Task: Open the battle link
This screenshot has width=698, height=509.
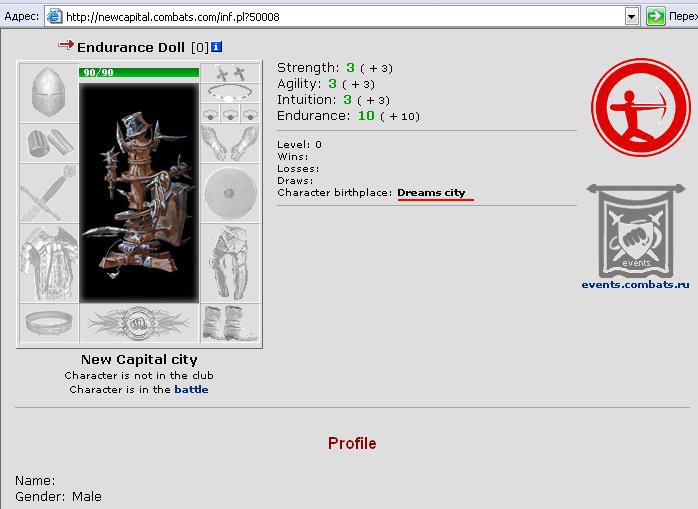Action: coord(191,389)
